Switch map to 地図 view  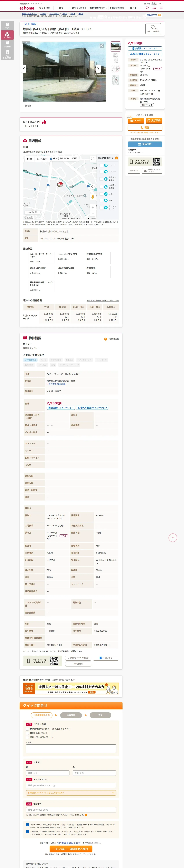[30, 159]
